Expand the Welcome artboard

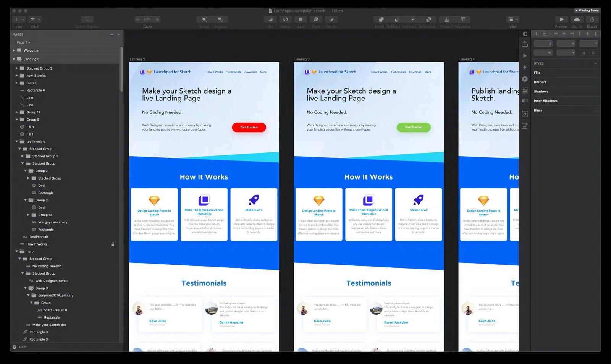(14, 50)
